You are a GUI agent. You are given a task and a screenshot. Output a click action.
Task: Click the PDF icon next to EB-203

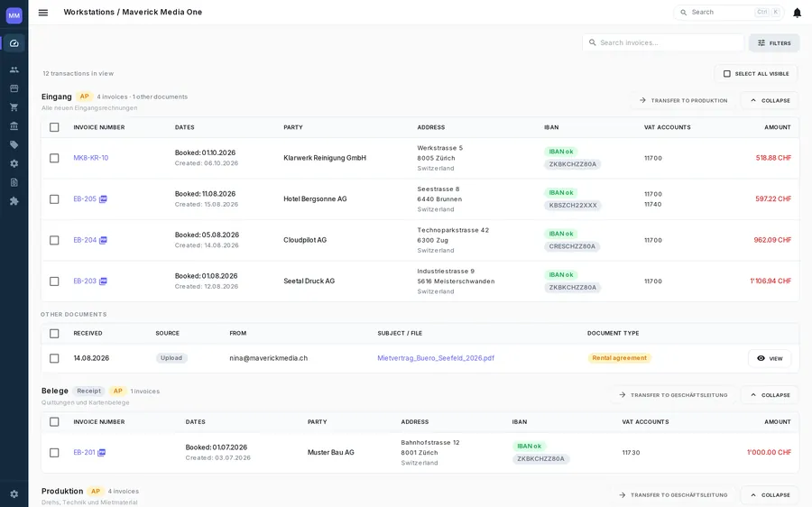click(103, 281)
